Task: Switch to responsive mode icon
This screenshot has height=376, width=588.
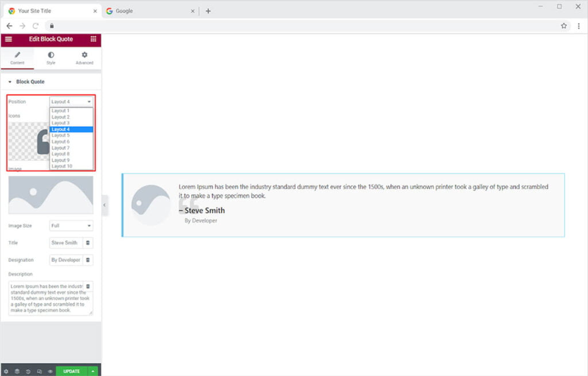Action: coord(39,371)
